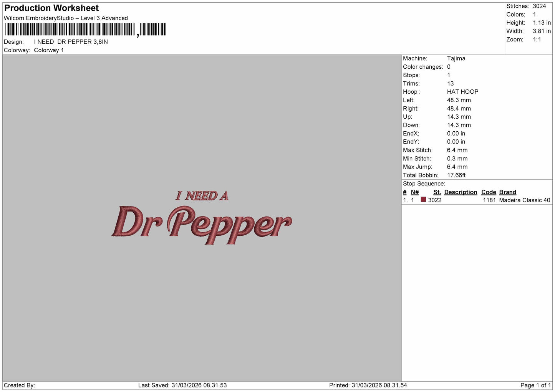Click the Dr Pepper embroidered design
Screen dimensions: 555x392
pyautogui.click(x=202, y=225)
